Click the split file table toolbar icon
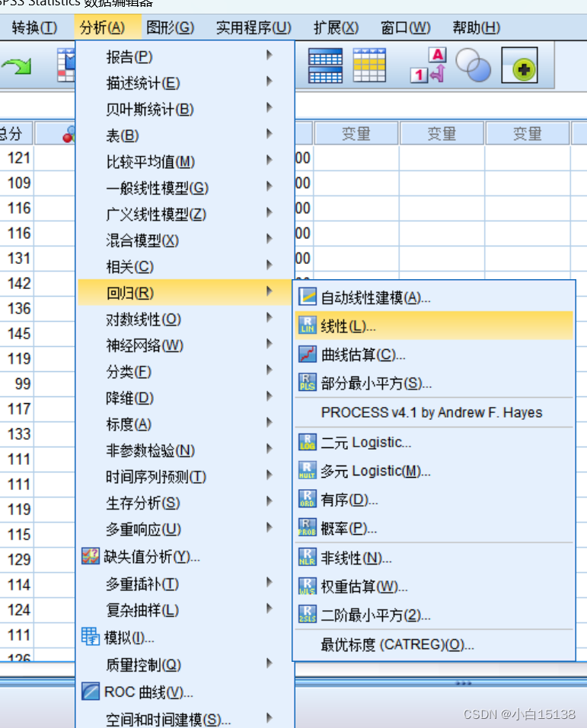This screenshot has height=728, width=587. [325, 65]
